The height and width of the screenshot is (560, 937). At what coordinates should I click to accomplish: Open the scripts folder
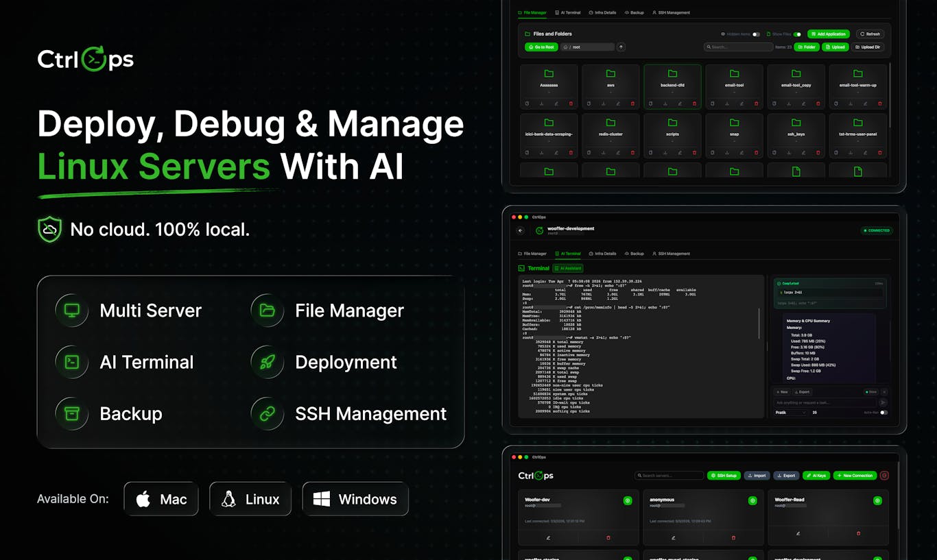coord(672,135)
